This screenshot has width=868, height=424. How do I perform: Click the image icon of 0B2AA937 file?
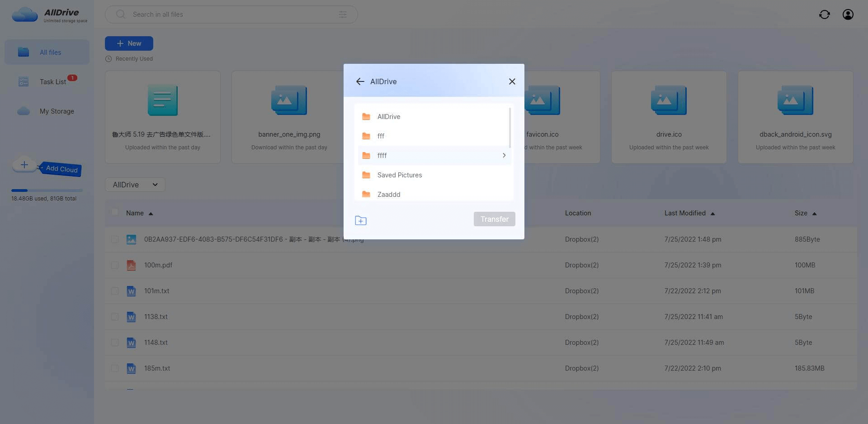click(131, 239)
